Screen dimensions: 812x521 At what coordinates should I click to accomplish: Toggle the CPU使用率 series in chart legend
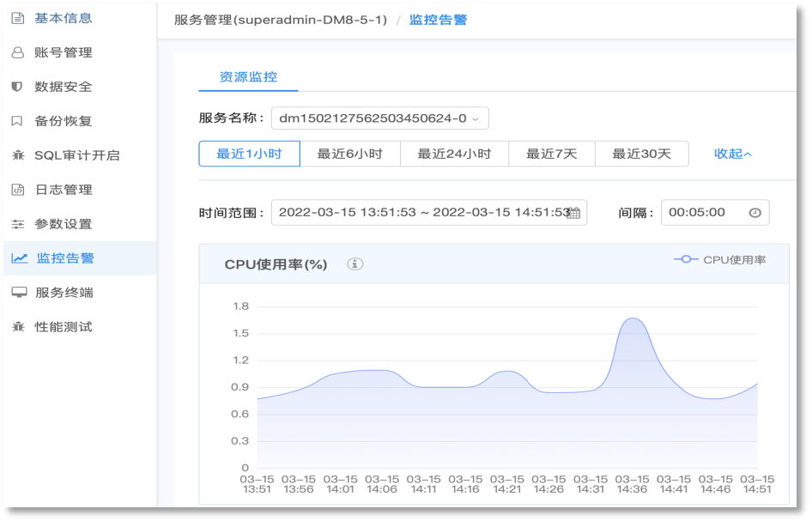(721, 258)
